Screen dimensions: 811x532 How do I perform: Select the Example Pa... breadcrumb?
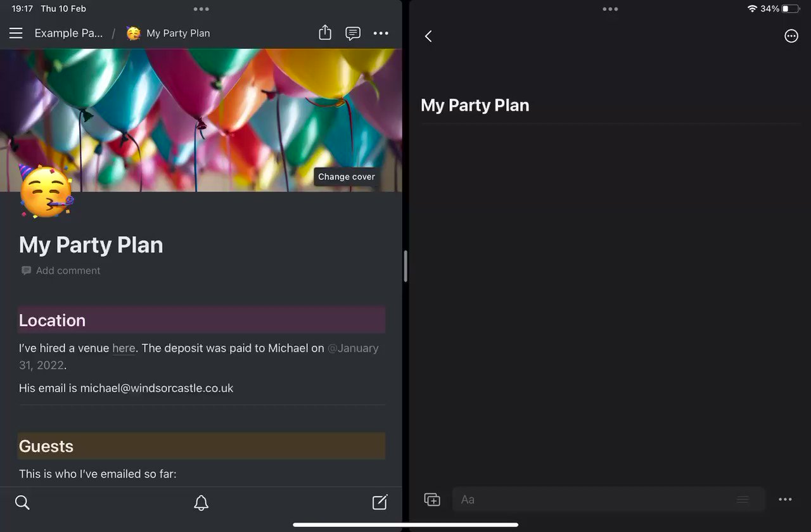click(69, 33)
